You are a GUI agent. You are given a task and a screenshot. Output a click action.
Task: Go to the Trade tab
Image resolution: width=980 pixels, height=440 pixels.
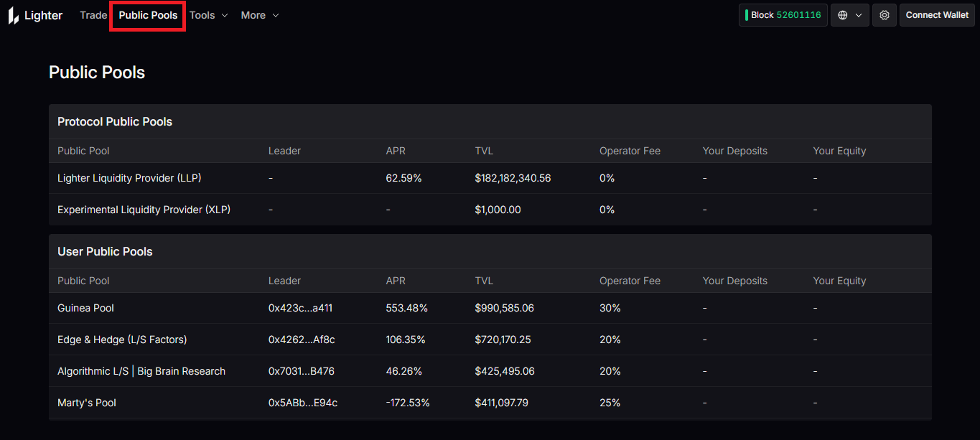(93, 15)
